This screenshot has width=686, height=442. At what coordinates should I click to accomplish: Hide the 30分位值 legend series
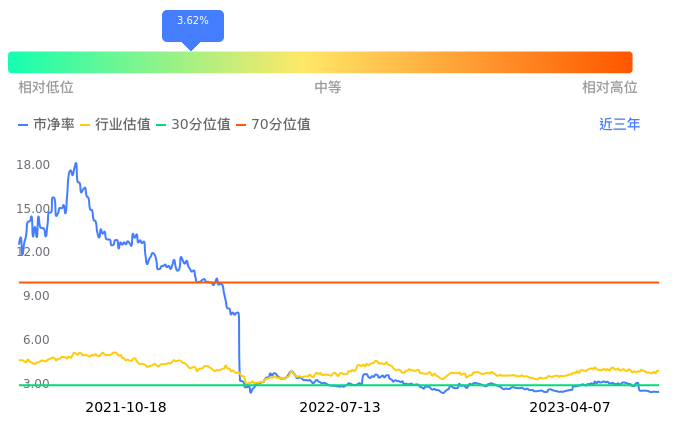pos(193,125)
